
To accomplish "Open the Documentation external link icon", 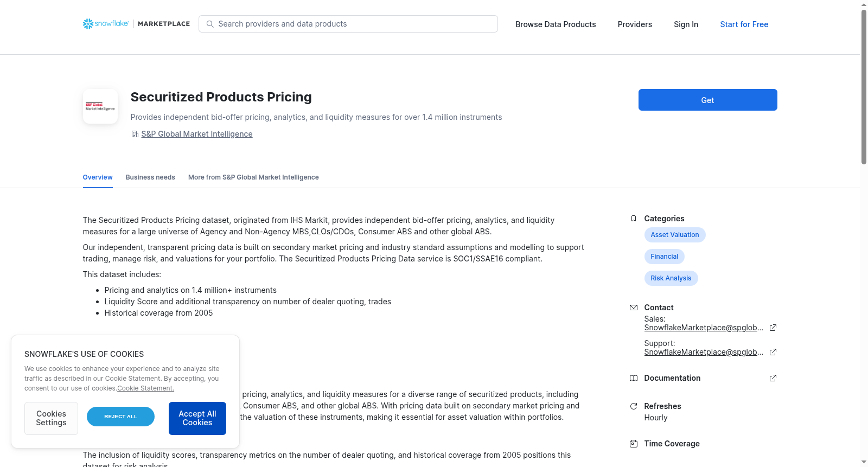I will point(773,378).
